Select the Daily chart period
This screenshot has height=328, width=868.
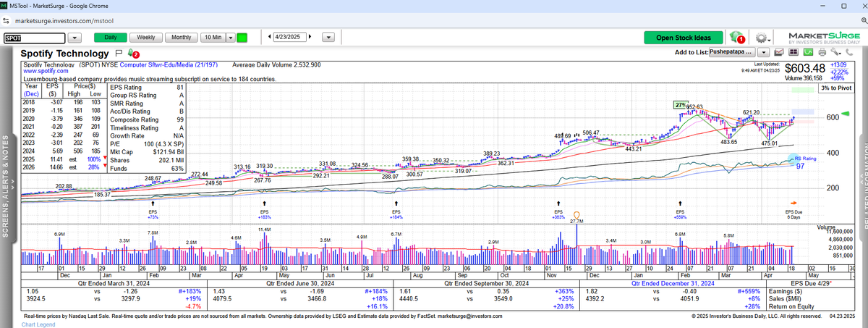pos(111,37)
